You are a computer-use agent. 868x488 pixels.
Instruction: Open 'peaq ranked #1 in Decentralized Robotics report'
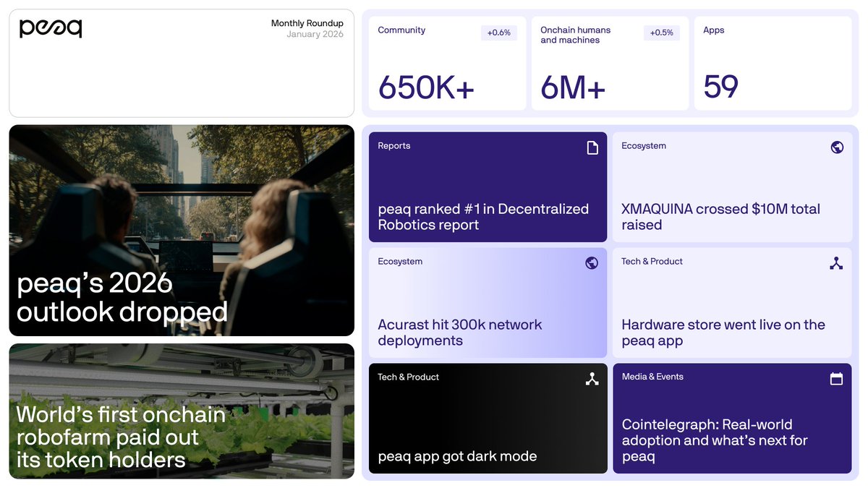(x=483, y=217)
